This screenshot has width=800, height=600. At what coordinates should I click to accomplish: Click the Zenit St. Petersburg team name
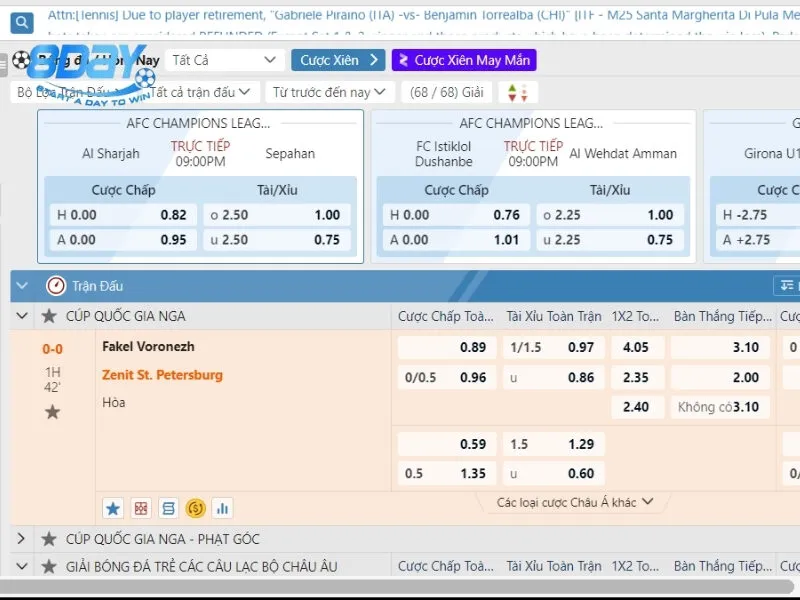(162, 375)
